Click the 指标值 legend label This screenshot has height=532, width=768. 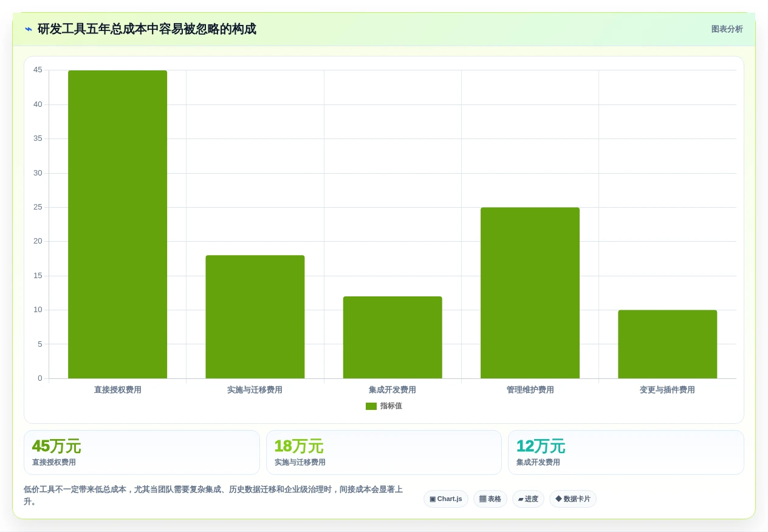(391, 406)
